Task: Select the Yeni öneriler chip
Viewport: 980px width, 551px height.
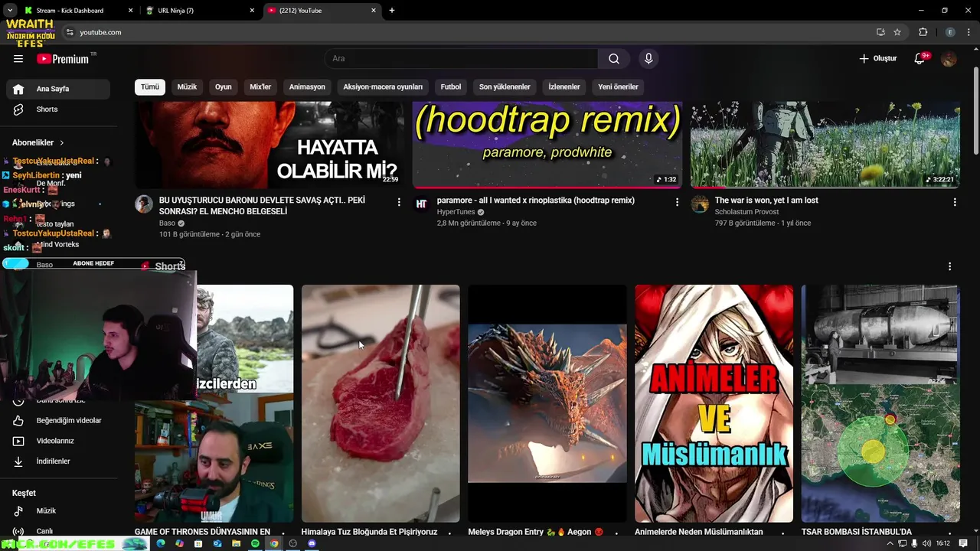Action: click(x=618, y=86)
